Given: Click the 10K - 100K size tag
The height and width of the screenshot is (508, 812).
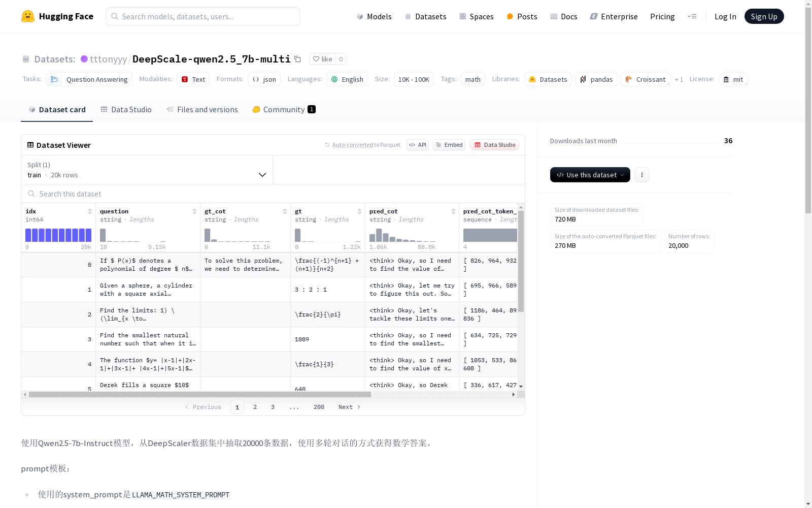Looking at the screenshot, I should click(414, 79).
